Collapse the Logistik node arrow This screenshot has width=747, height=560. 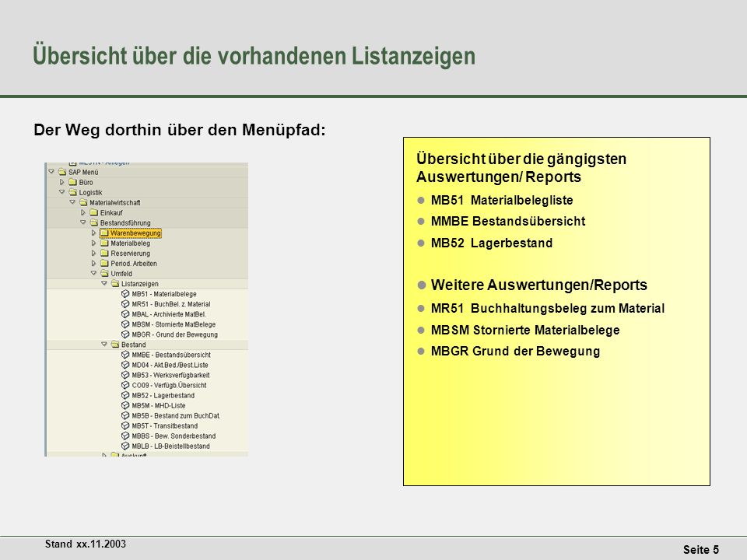coord(62,192)
